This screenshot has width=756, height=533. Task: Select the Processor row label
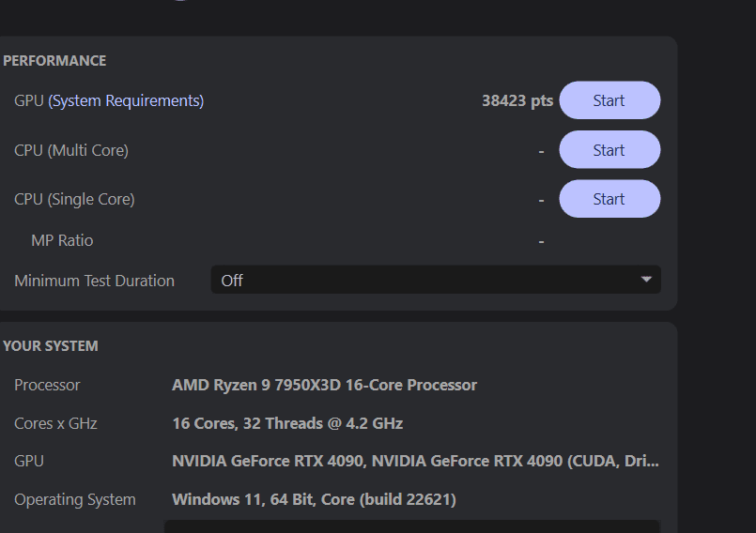tap(47, 385)
